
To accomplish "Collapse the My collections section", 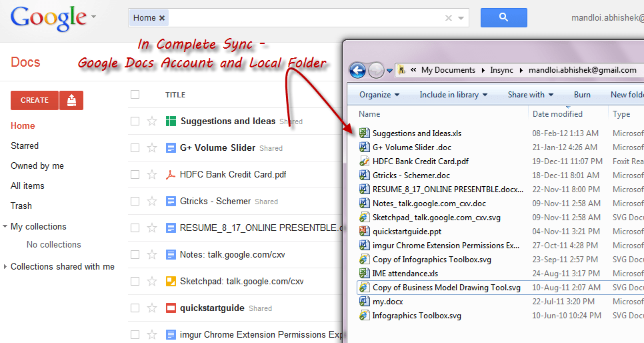I will 5,226.
